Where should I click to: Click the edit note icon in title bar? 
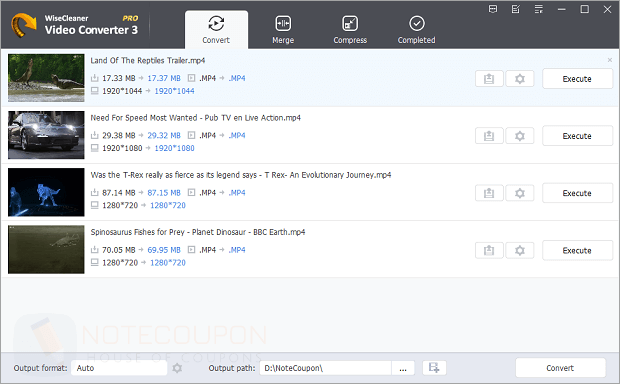tap(516, 9)
